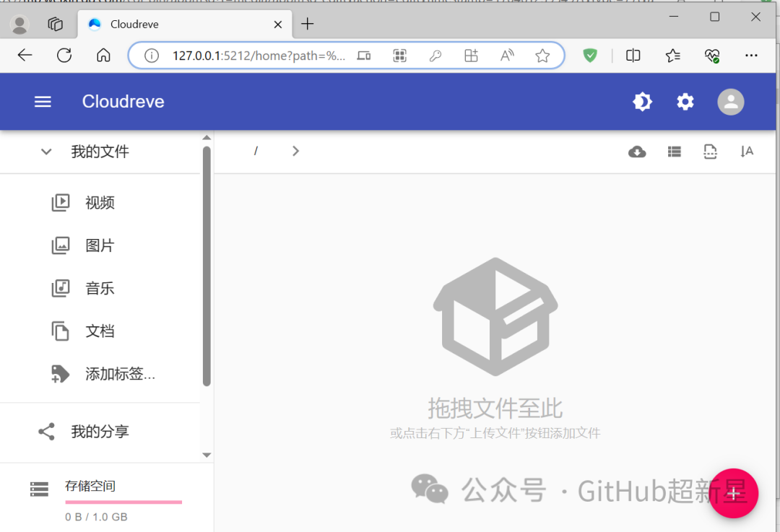This screenshot has height=532, width=780.
Task: Click the add extensions app icon
Action: pos(471,56)
